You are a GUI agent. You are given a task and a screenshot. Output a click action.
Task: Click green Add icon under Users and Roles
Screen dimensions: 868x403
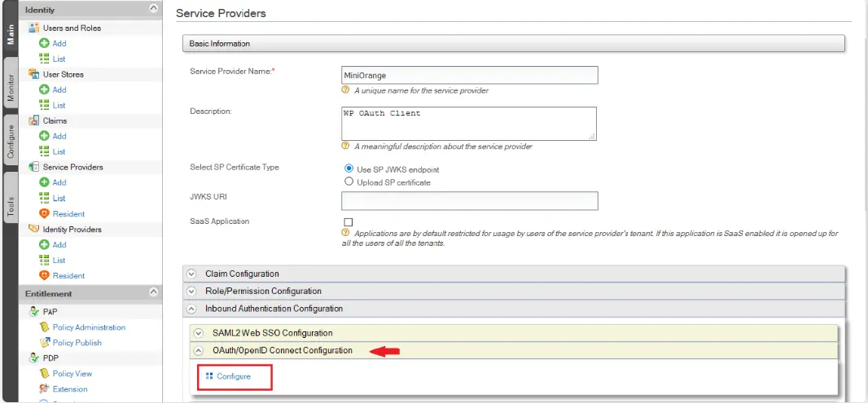click(x=44, y=43)
